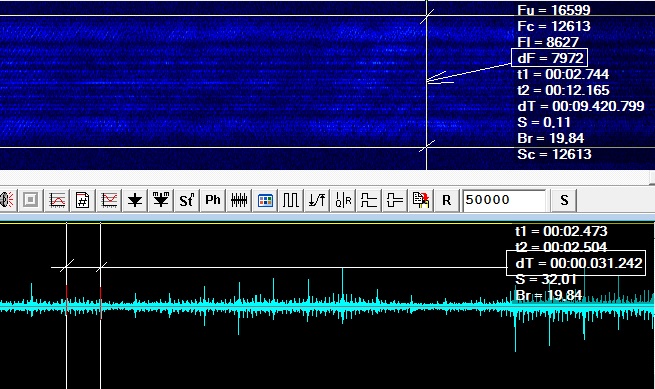Select the single diode detector icon
655x389 pixels.
135,200
